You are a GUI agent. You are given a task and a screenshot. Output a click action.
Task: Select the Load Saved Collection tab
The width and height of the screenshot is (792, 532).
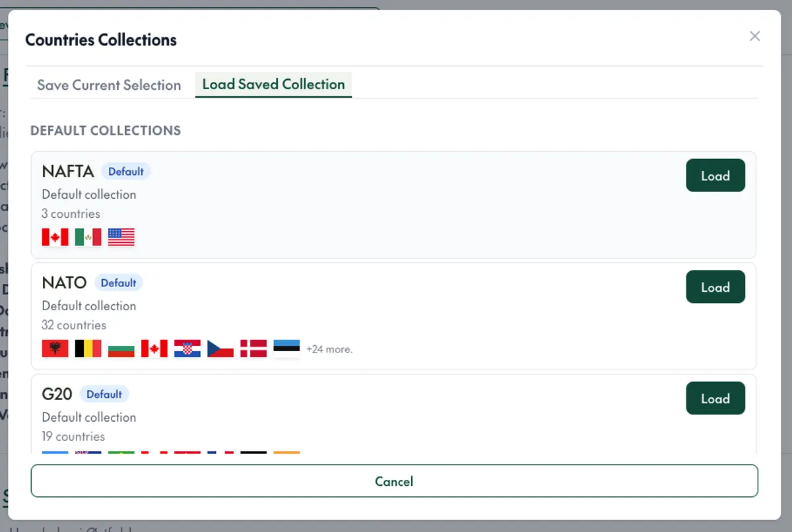273,84
